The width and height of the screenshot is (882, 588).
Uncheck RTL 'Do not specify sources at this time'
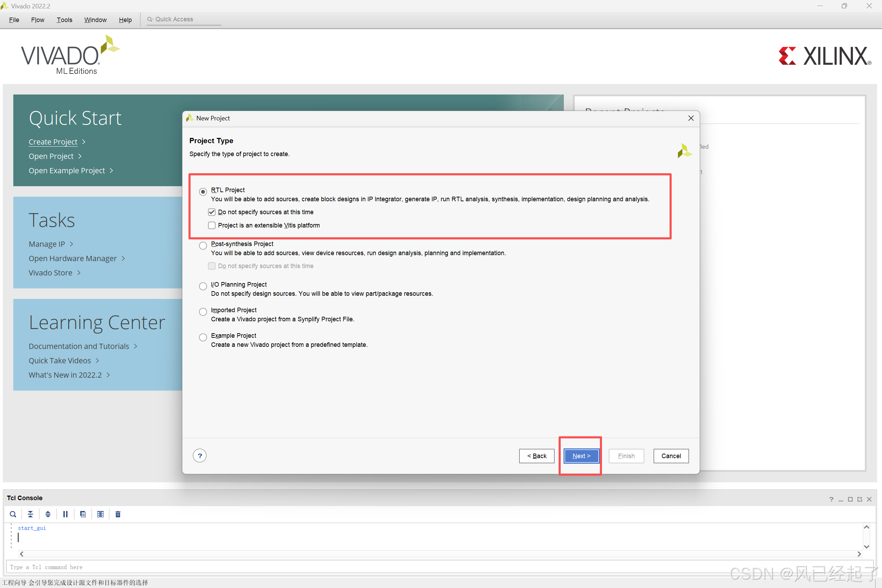(212, 212)
